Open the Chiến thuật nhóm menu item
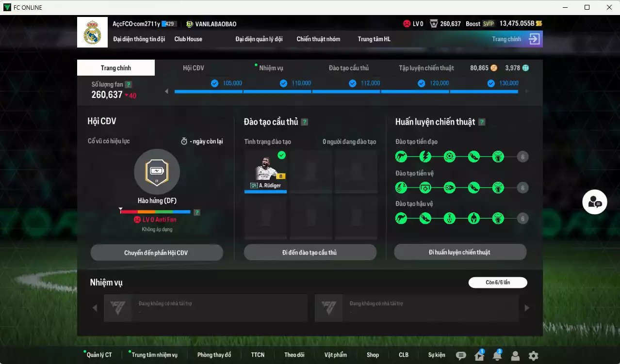 318,39
